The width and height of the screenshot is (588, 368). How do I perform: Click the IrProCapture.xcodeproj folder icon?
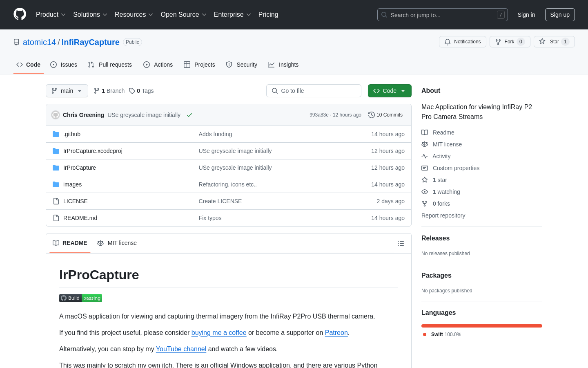click(56, 151)
